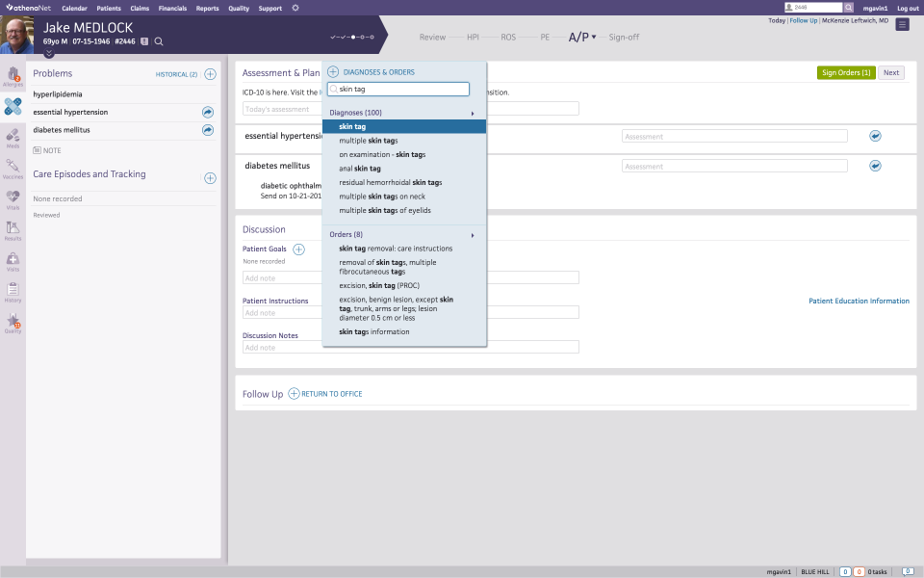Click the HISTORICAL (2) link
This screenshot has width=924, height=578.
(x=176, y=74)
